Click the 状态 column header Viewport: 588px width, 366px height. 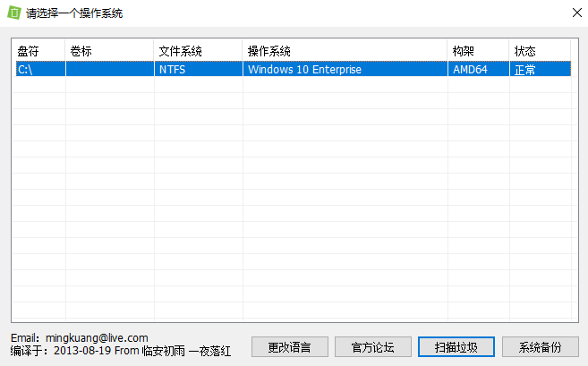click(540, 51)
